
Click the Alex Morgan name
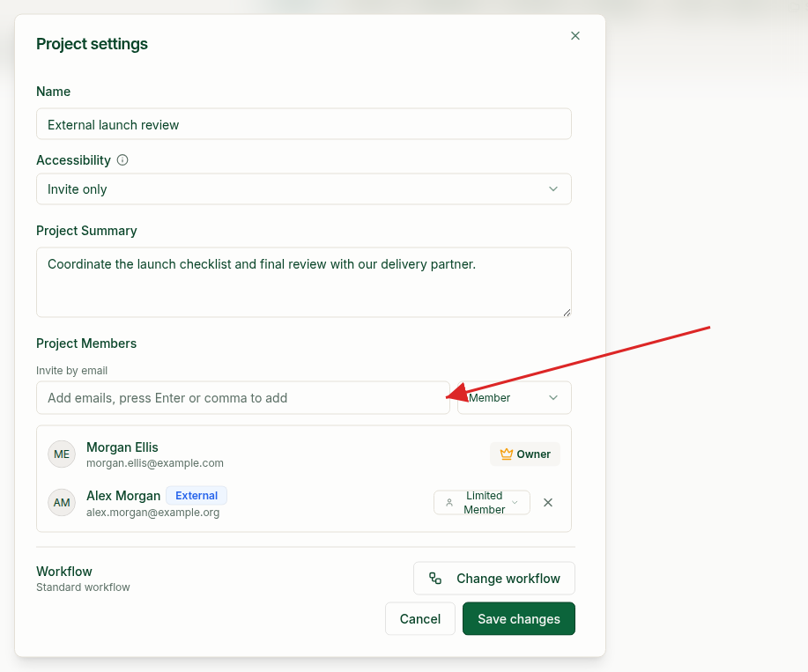[123, 495]
